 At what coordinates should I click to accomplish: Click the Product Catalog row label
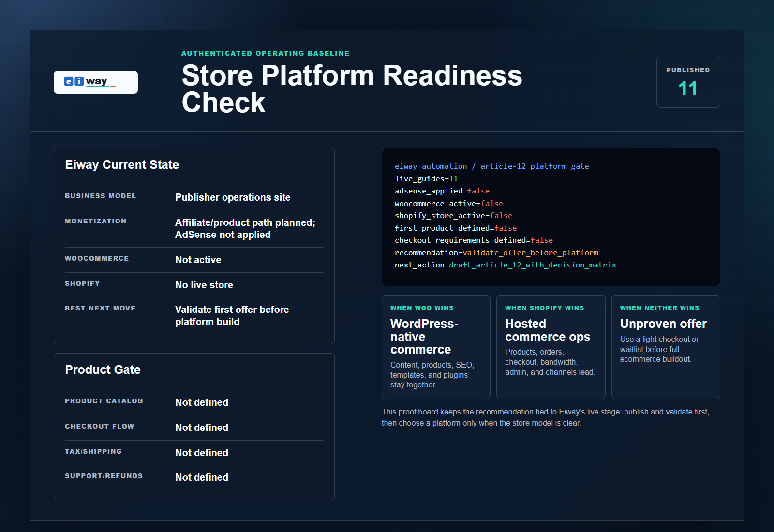(x=104, y=401)
